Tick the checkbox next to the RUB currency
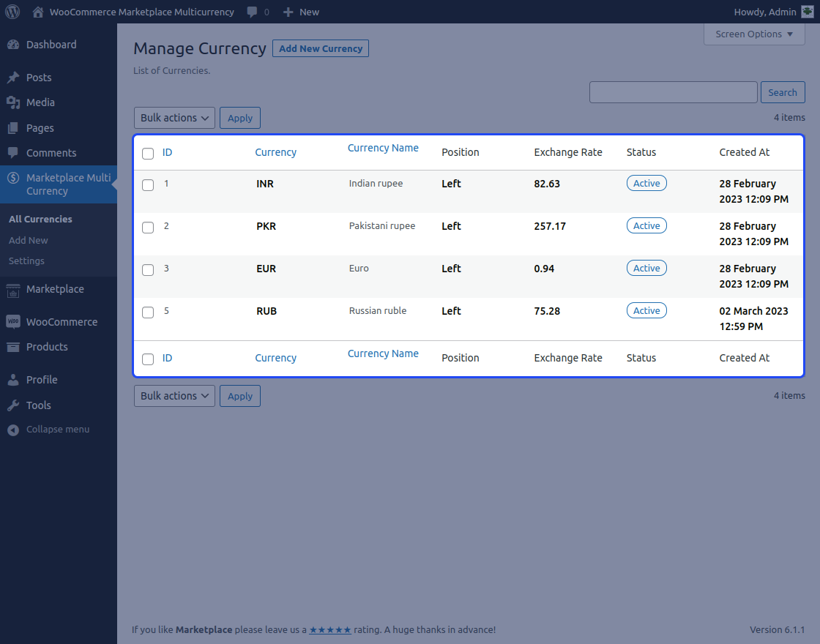 click(148, 312)
